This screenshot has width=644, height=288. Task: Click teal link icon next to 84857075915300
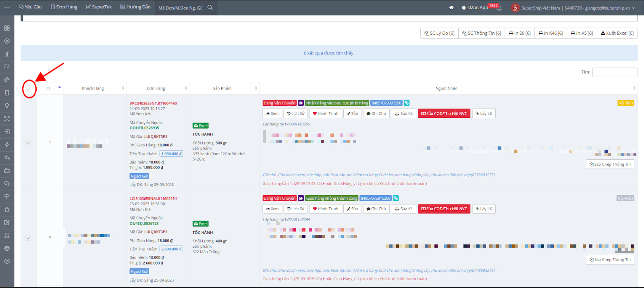pos(396,198)
